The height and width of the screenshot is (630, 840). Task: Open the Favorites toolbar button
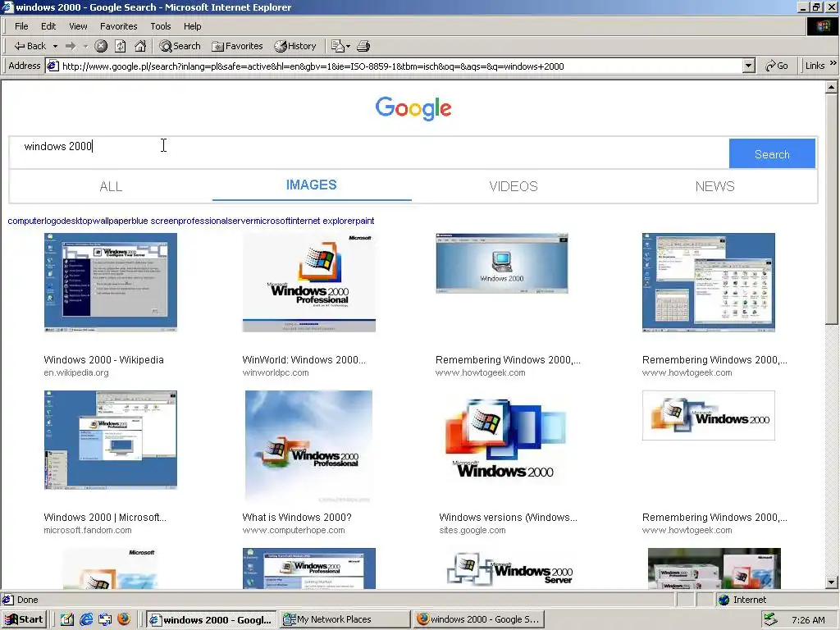tap(237, 46)
